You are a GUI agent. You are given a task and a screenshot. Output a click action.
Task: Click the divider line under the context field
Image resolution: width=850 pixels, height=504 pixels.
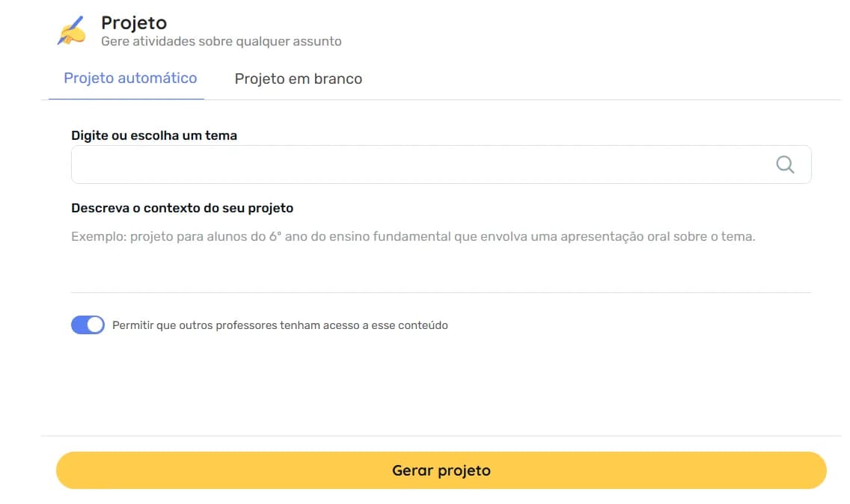[x=441, y=292]
